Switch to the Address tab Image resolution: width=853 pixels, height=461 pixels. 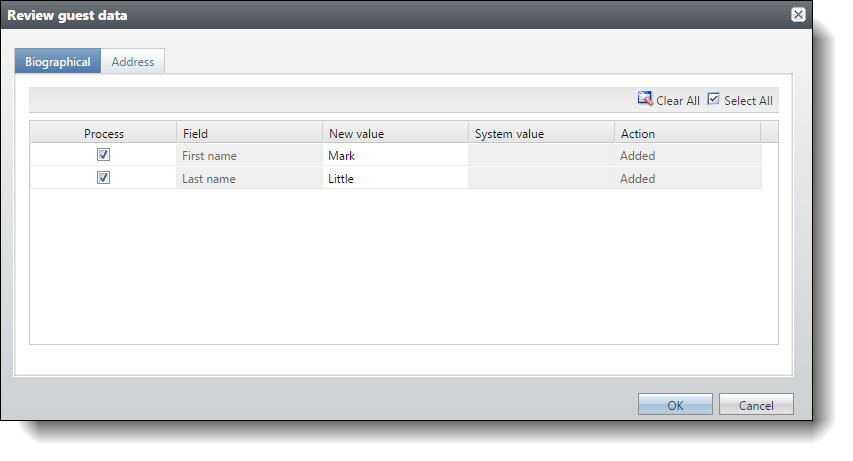(133, 62)
